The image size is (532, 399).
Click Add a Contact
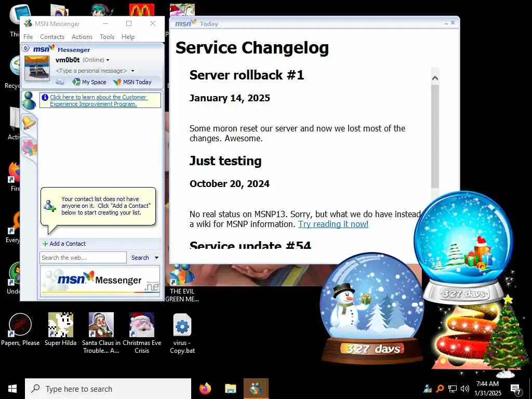coord(64,244)
